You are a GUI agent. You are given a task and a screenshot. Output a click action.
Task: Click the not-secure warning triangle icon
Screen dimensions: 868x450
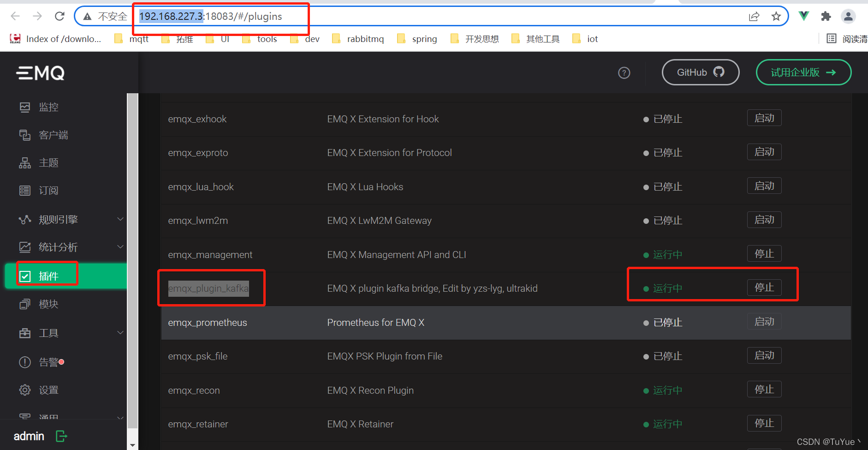(87, 17)
